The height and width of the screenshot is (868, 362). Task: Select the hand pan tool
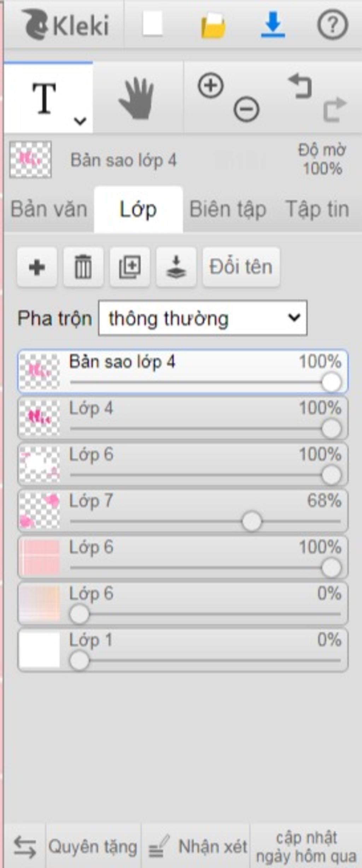[137, 98]
